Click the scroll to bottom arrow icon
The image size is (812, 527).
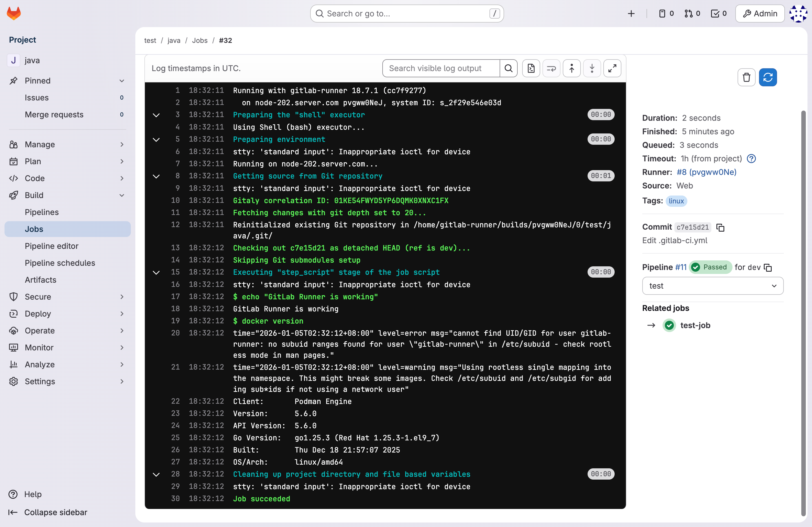592,68
